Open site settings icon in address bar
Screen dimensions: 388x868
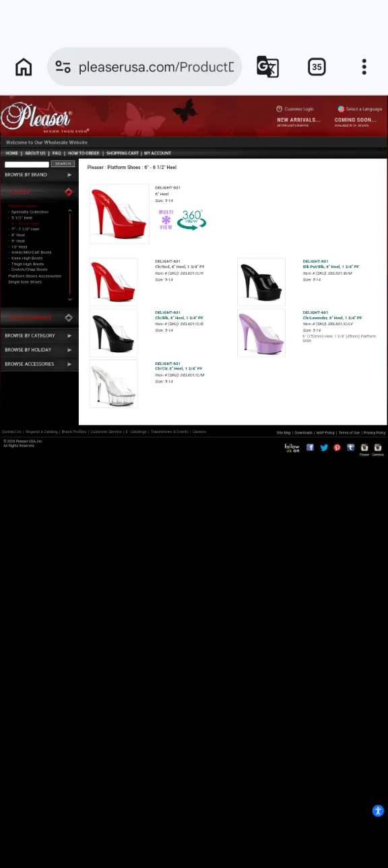(63, 67)
